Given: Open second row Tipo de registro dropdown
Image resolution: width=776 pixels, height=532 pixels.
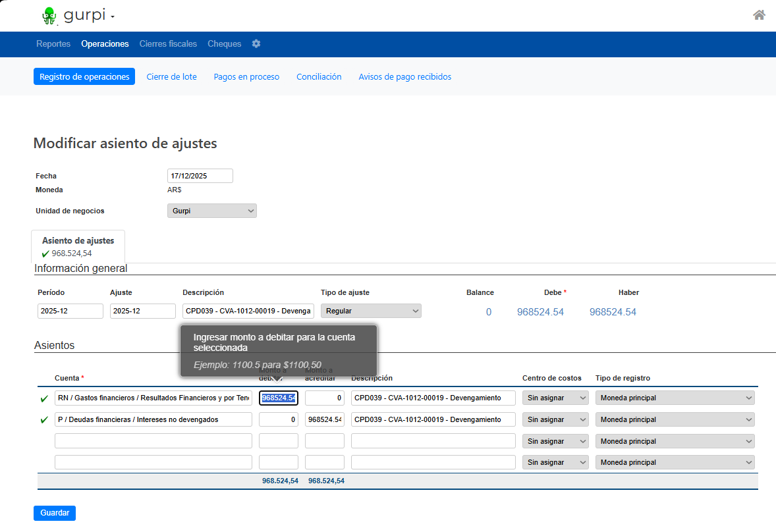Looking at the screenshot, I should (x=675, y=419).
